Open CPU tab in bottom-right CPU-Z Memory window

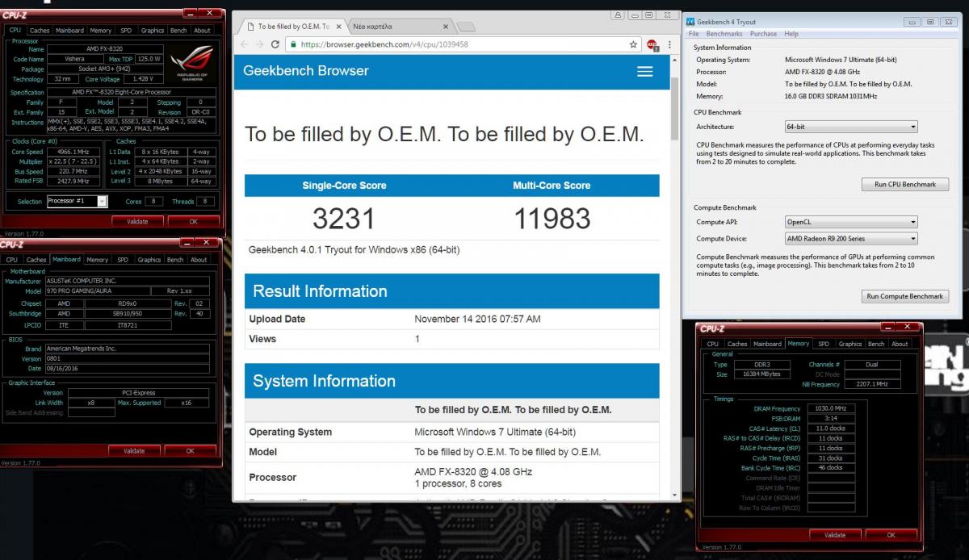pos(713,344)
